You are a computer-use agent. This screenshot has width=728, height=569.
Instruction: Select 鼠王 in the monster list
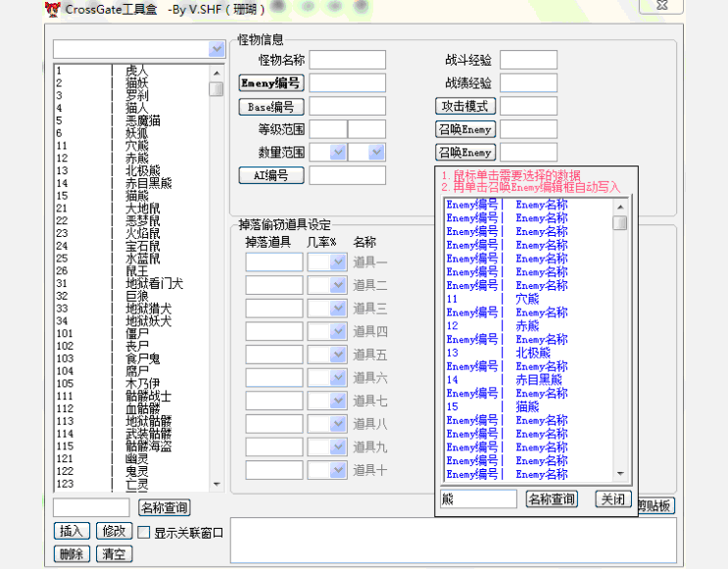coord(132,270)
